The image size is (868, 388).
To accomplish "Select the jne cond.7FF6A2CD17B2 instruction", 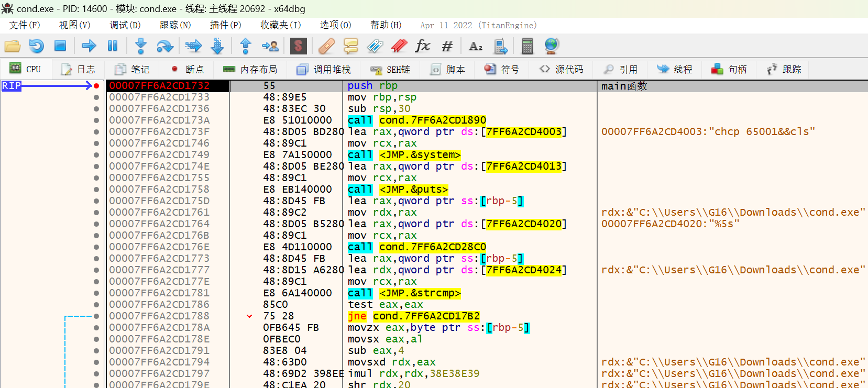I will [413, 316].
